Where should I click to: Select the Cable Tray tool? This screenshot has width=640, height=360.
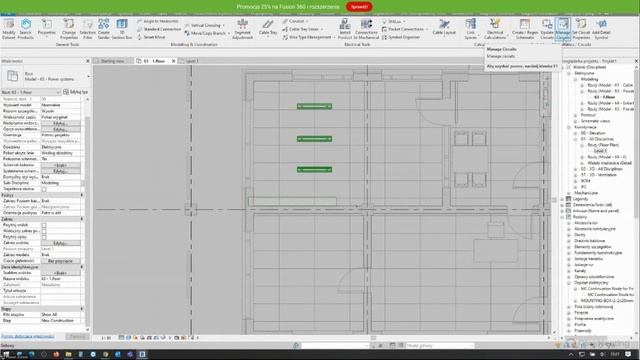pos(268,28)
